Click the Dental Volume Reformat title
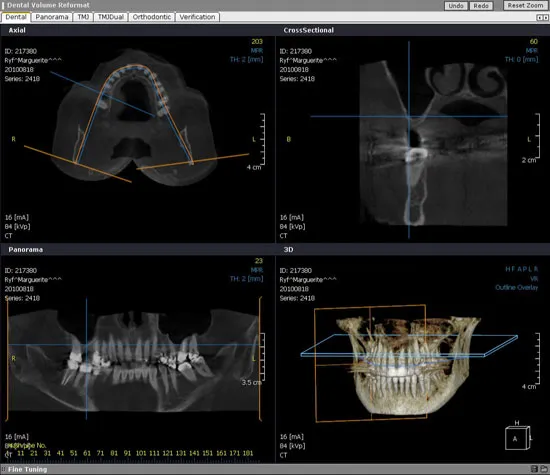The image size is (550, 475). pyautogui.click(x=48, y=5)
